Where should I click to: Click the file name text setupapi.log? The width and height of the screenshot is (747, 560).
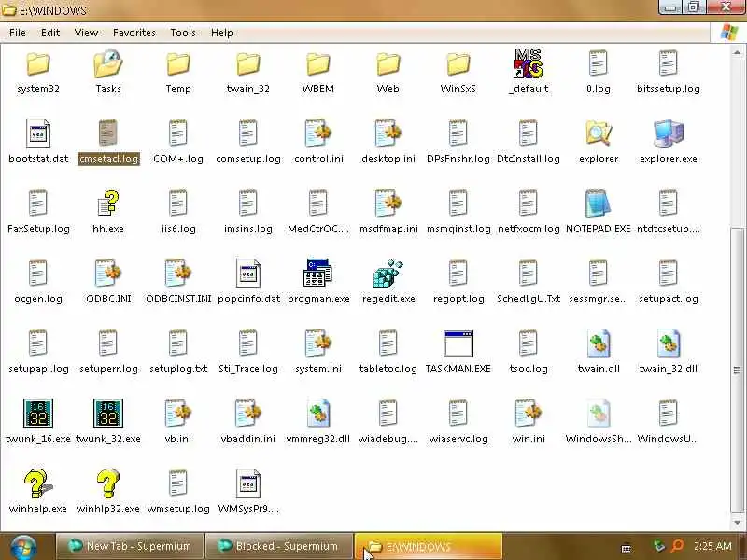coord(38,369)
